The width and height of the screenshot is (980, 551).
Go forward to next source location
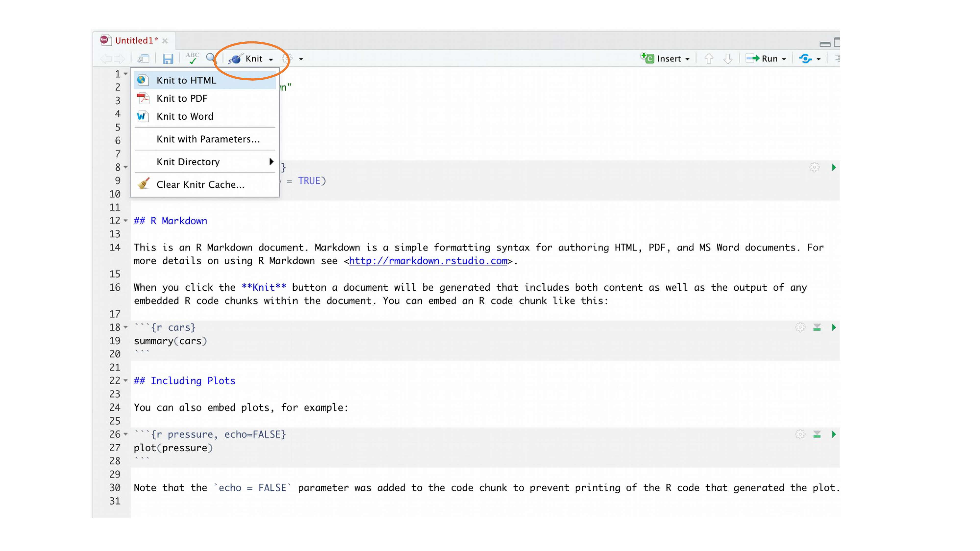point(120,59)
